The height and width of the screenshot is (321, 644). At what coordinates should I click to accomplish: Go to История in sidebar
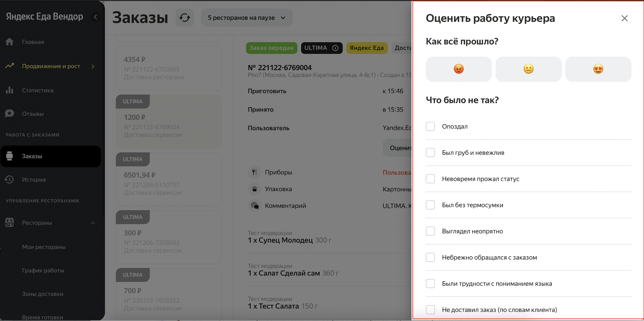pyautogui.click(x=34, y=180)
